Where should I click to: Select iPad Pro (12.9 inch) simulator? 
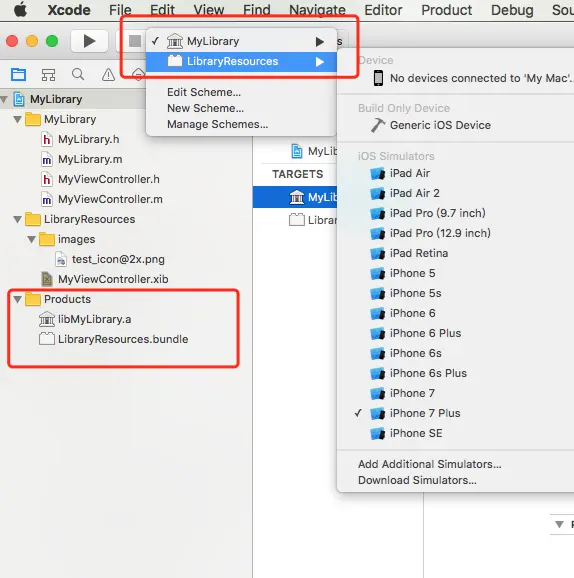pyautogui.click(x=456, y=233)
